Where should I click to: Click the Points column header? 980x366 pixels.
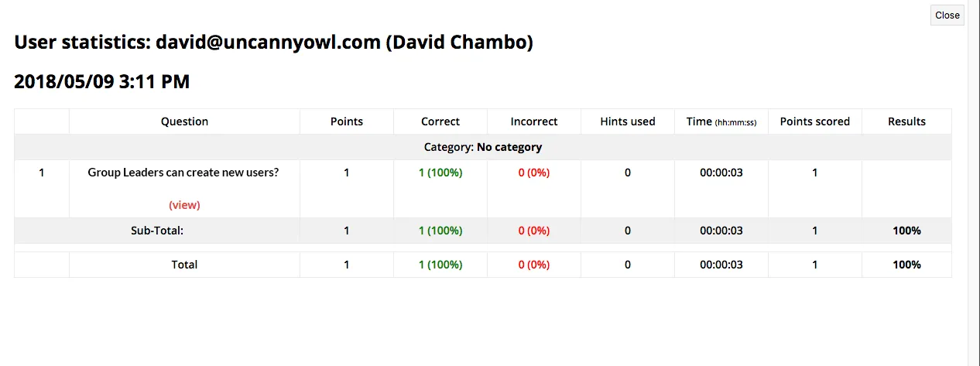tap(346, 121)
